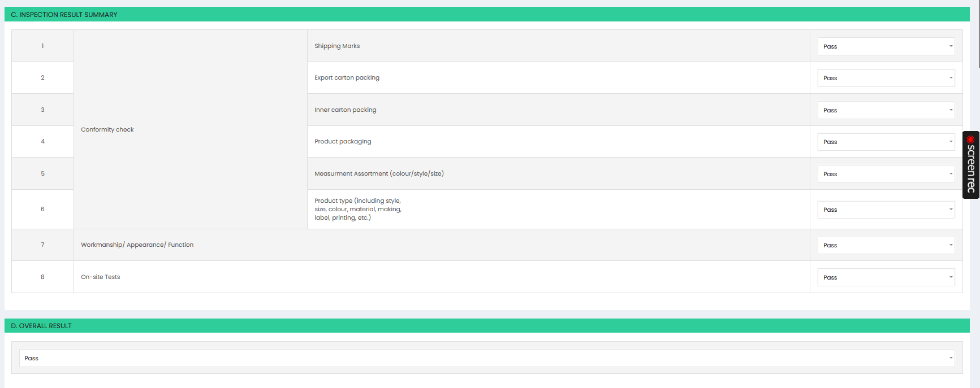Viewport: 980px width, 388px height.
Task: Open the Export carton packing result dropdown
Action: pos(886,78)
